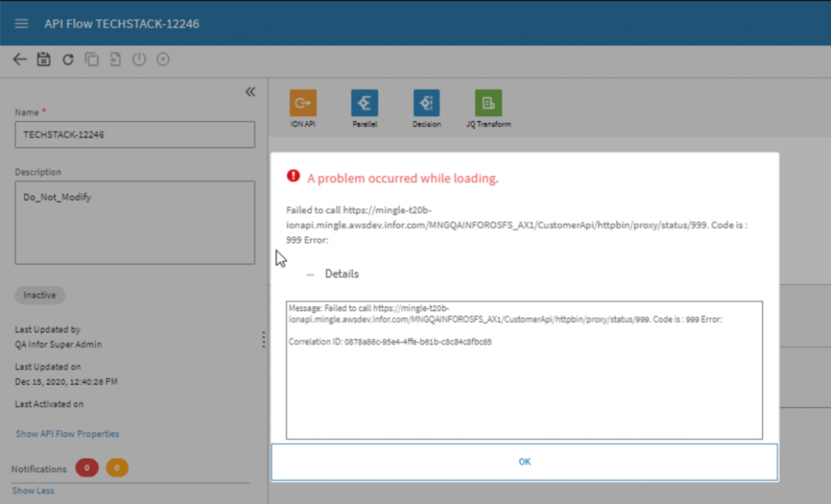Click the duplicate flow icon
Screen dimensions: 831x504
92,59
